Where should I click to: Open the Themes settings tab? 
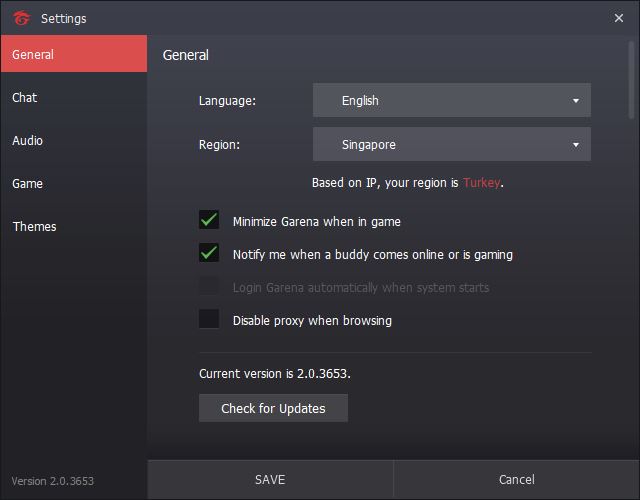pyautogui.click(x=74, y=226)
